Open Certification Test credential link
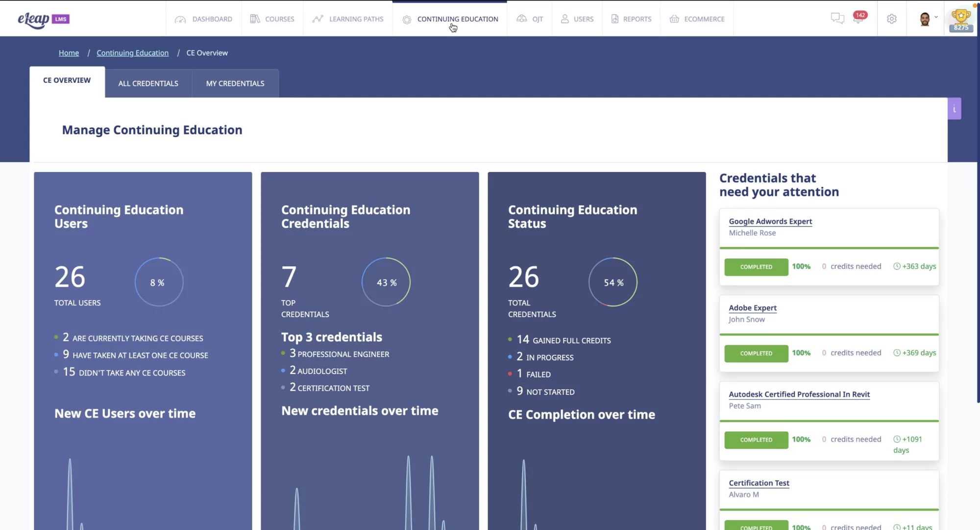Image resolution: width=980 pixels, height=530 pixels. coord(759,483)
